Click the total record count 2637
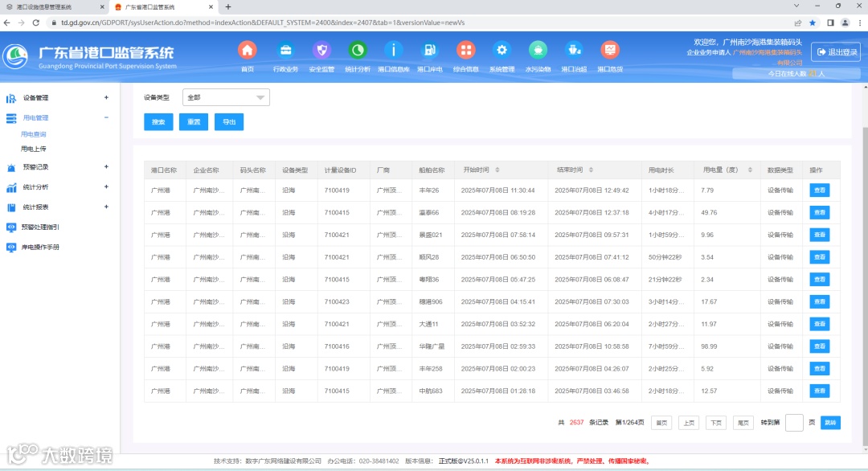The image size is (868, 471). (x=576, y=422)
